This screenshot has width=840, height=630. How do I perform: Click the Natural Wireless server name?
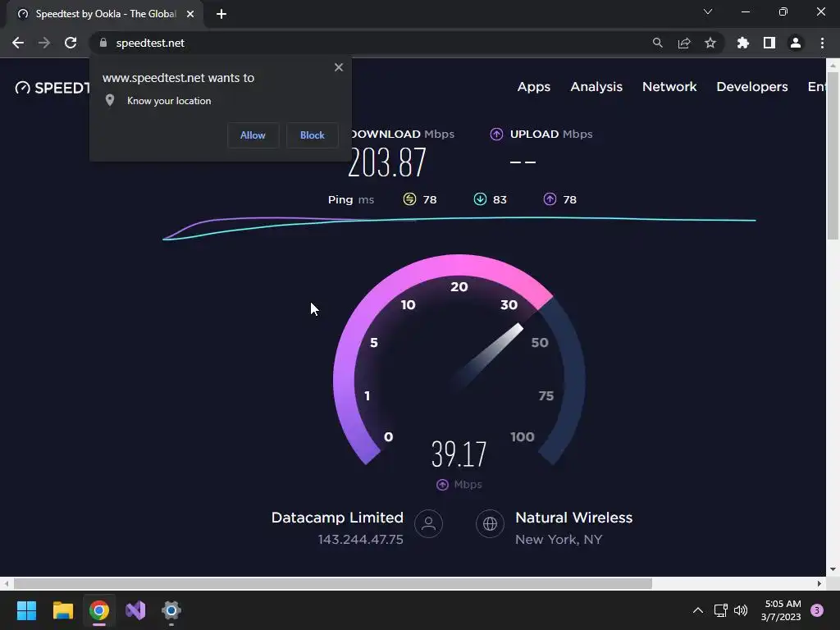[573, 518]
